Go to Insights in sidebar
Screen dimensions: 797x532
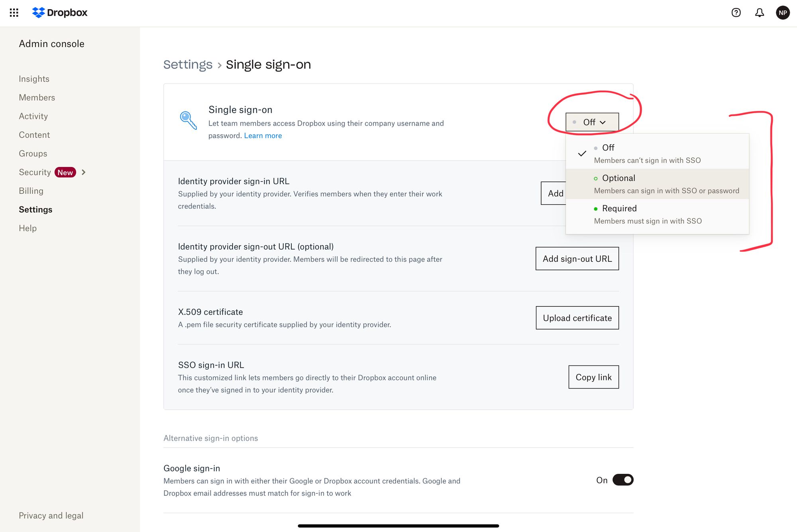pos(34,79)
